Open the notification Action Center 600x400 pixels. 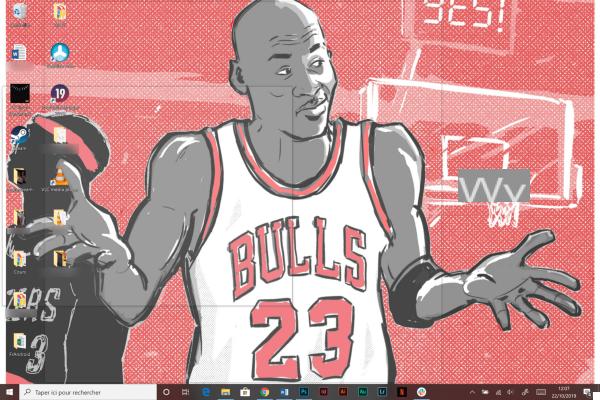[587, 392]
